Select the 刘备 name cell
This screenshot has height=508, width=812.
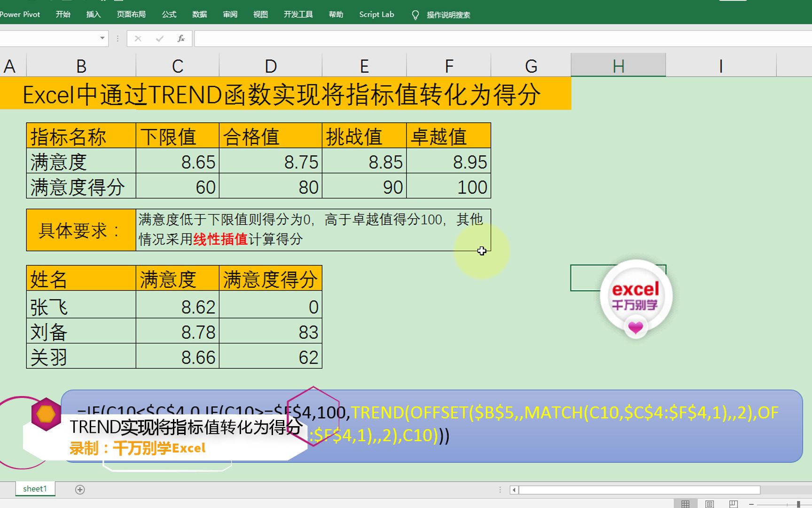coord(81,331)
